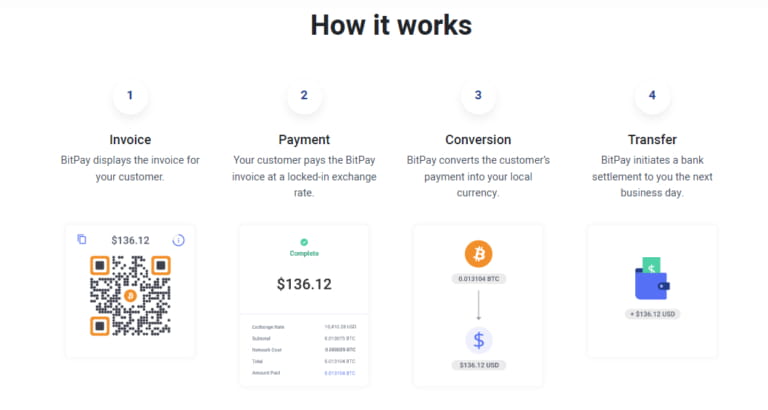Viewport: 768px width, 410px height.
Task: Click the Transfer heading
Action: click(x=652, y=140)
